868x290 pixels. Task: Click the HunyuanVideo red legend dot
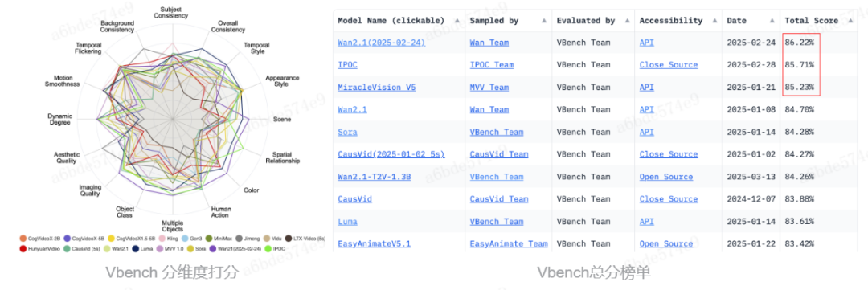click(x=23, y=248)
